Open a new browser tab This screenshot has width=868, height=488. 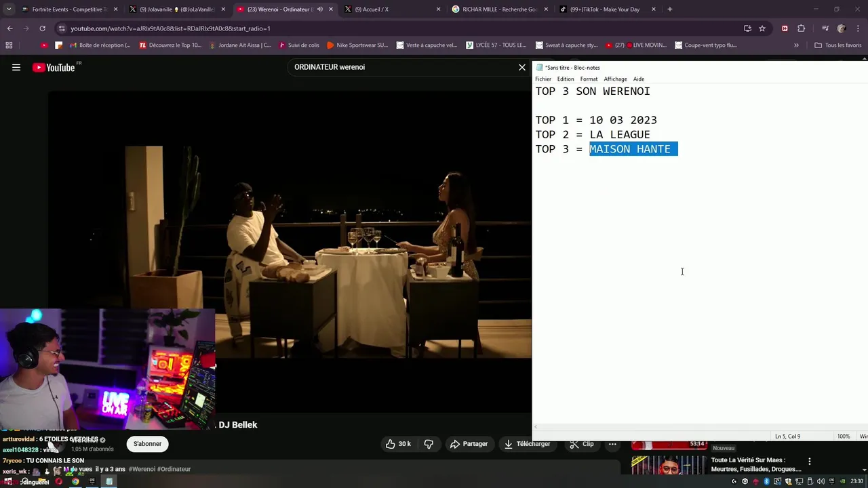click(670, 9)
